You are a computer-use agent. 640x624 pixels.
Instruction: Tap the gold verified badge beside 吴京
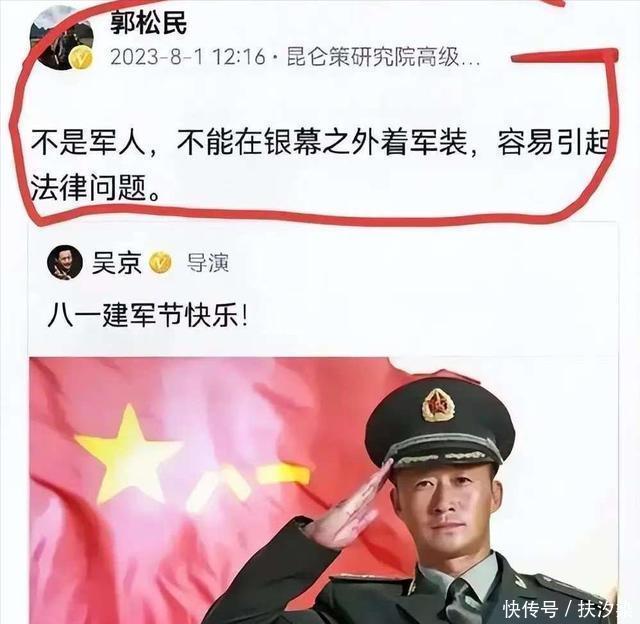click(x=160, y=263)
